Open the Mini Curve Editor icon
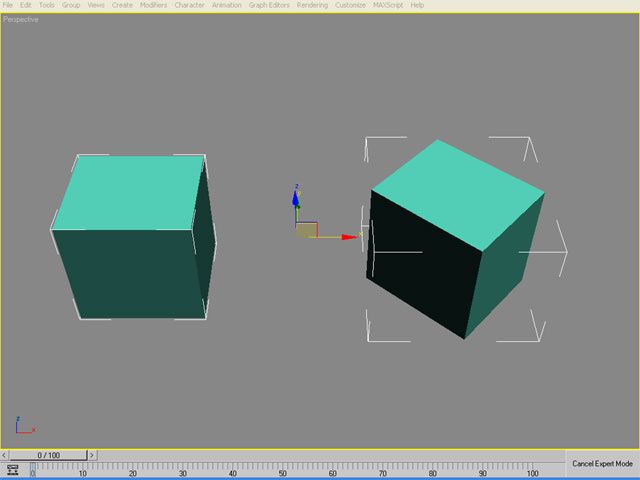The image size is (640, 480). (13, 470)
